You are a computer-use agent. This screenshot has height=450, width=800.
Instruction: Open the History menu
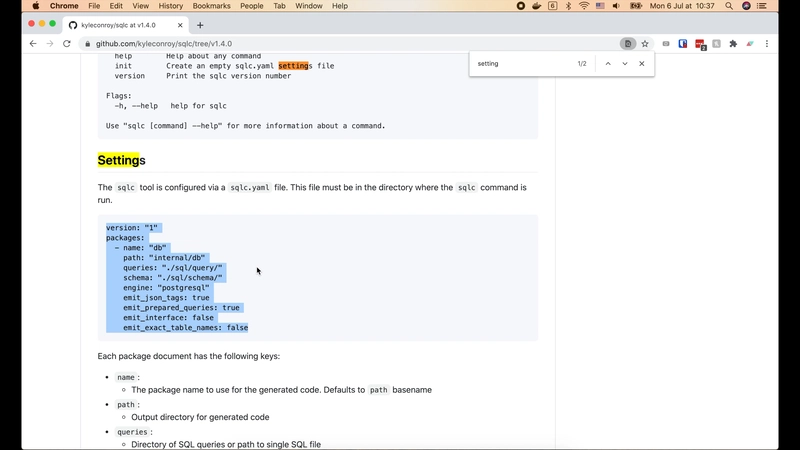tap(170, 6)
